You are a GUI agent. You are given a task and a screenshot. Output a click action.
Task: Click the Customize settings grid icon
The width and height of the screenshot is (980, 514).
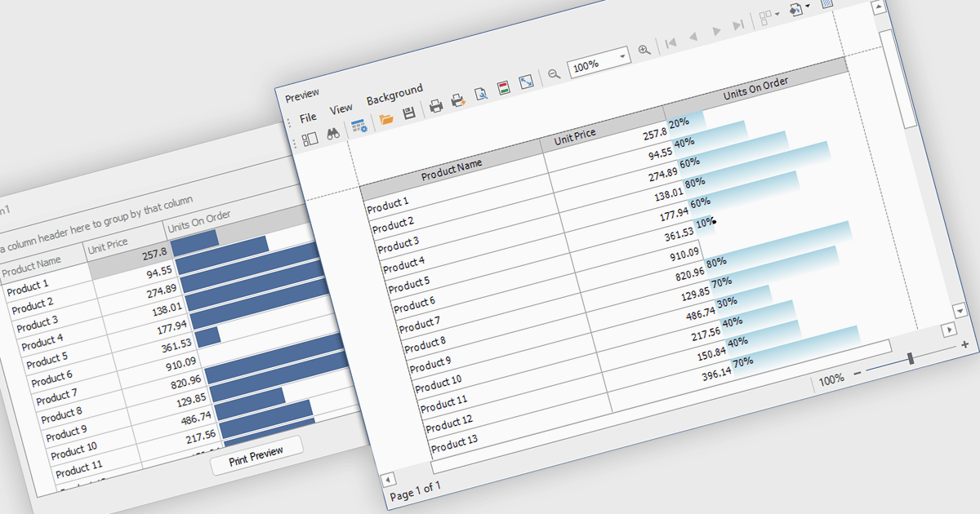pyautogui.click(x=359, y=126)
